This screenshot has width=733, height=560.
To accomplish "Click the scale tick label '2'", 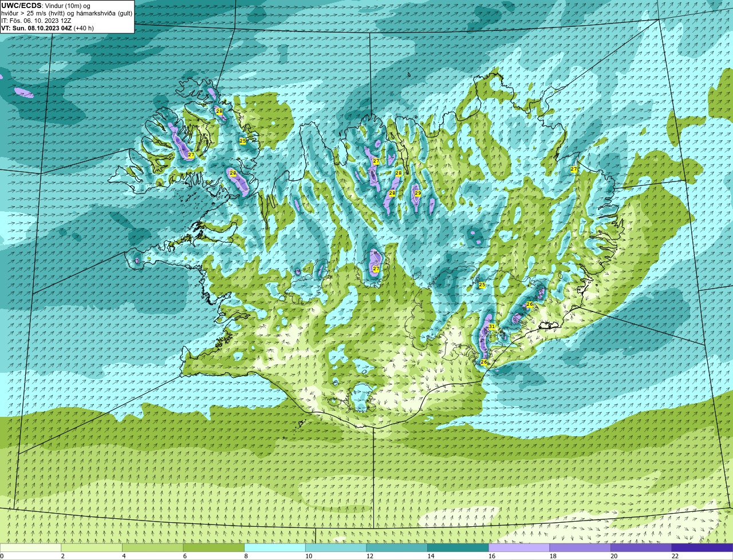I will click(x=62, y=556).
